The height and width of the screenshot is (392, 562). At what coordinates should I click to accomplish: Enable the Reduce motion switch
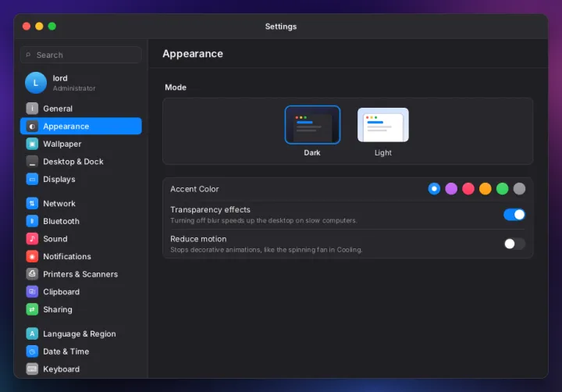click(x=514, y=244)
